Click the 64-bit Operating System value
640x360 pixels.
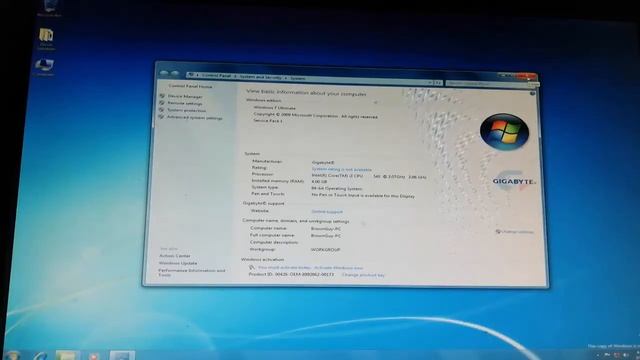click(x=337, y=189)
